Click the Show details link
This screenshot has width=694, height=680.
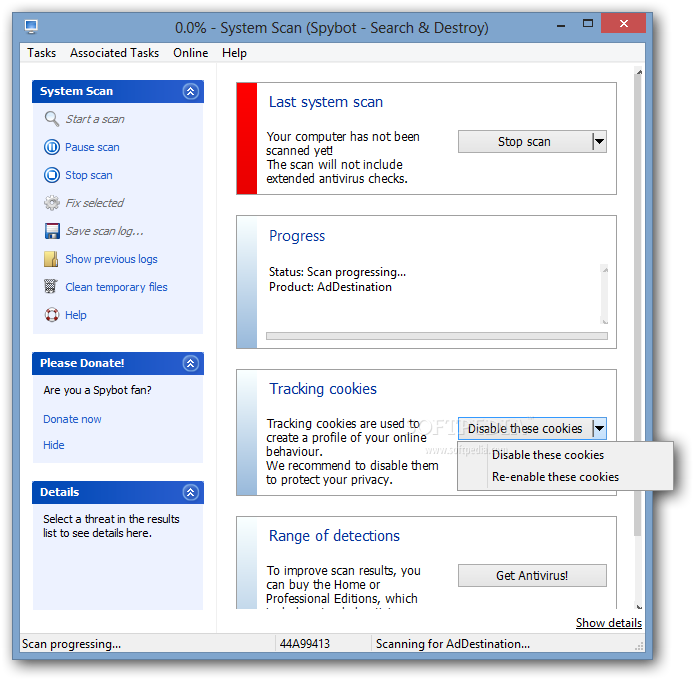coord(609,623)
